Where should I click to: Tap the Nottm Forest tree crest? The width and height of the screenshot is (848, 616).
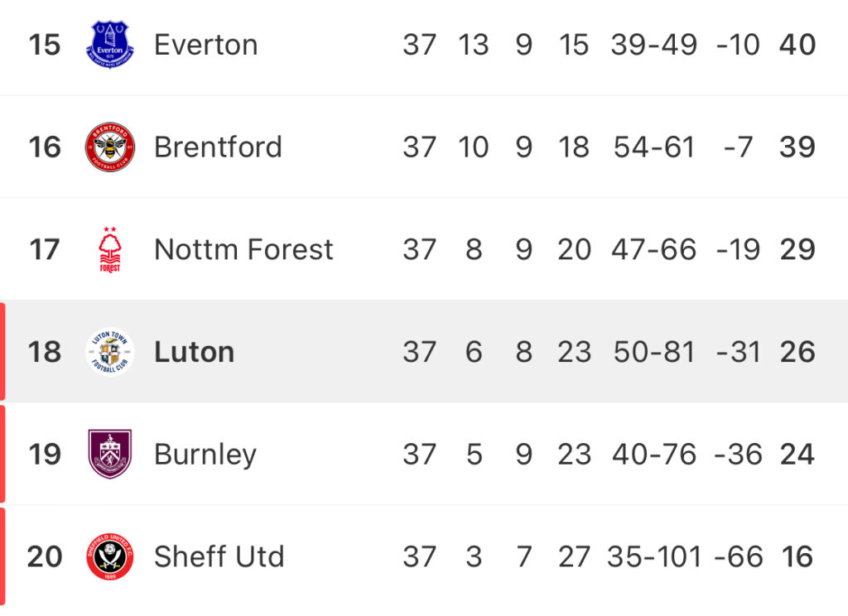coord(110,249)
